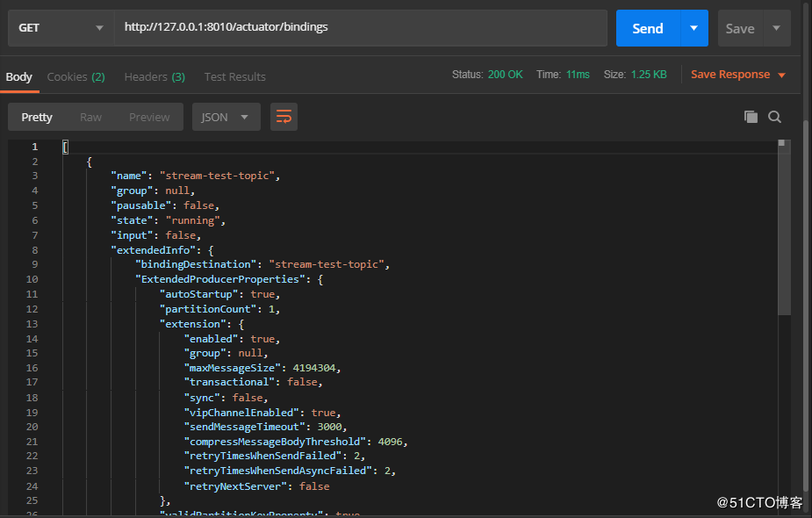
Task: Click the "pausable" key
Action: [140, 205]
